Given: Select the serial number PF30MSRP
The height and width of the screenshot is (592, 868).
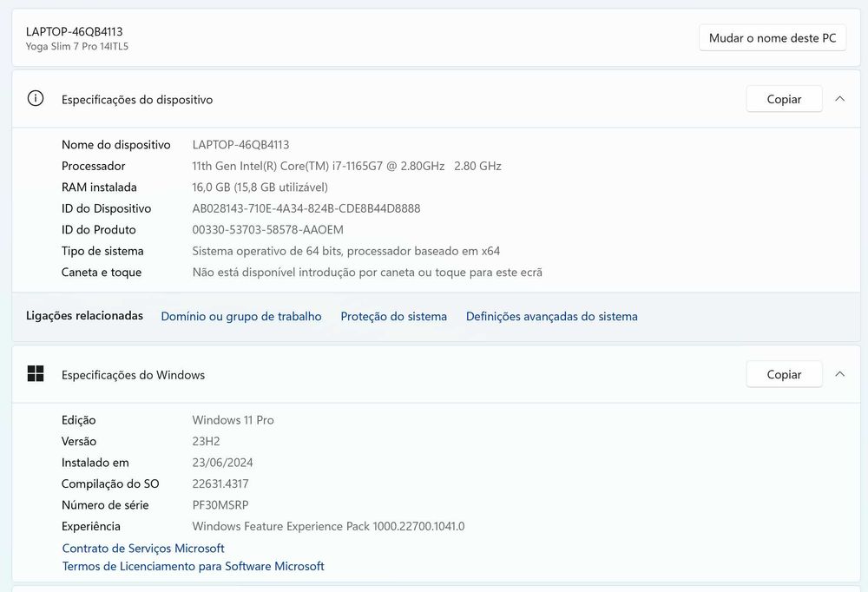Looking at the screenshot, I should [x=220, y=505].
